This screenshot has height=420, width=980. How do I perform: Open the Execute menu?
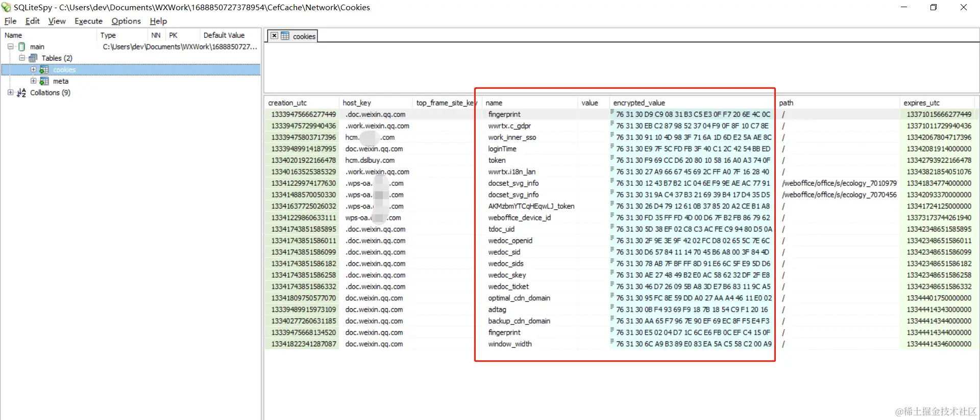[x=88, y=21]
